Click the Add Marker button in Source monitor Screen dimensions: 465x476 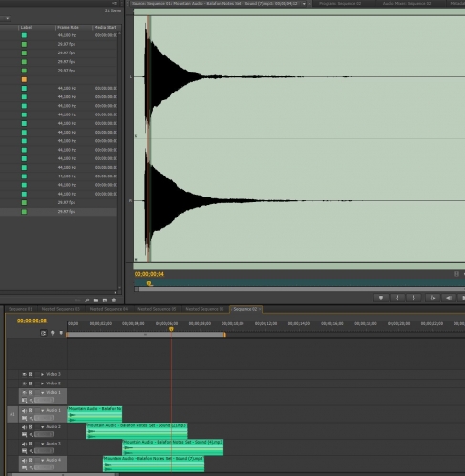pyautogui.click(x=381, y=298)
